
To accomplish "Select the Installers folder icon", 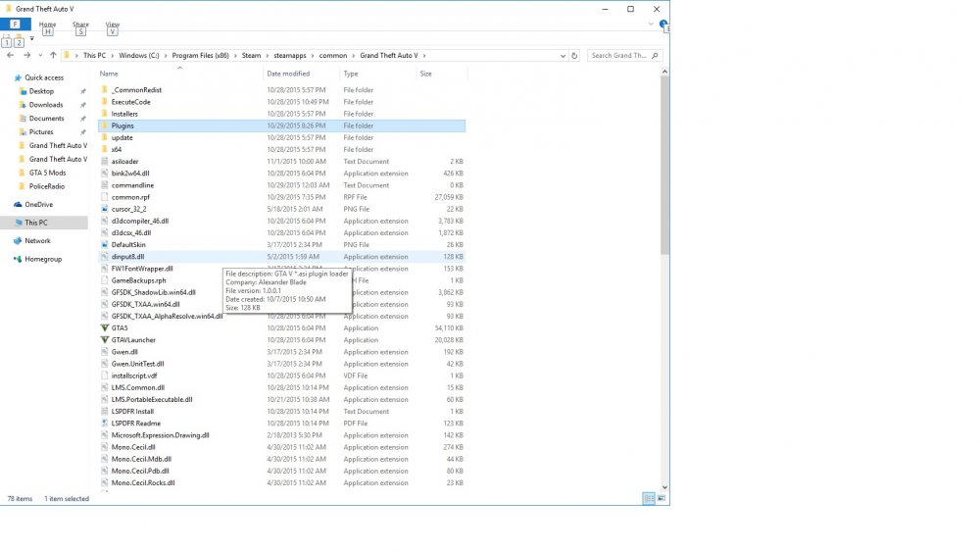I will coord(105,114).
